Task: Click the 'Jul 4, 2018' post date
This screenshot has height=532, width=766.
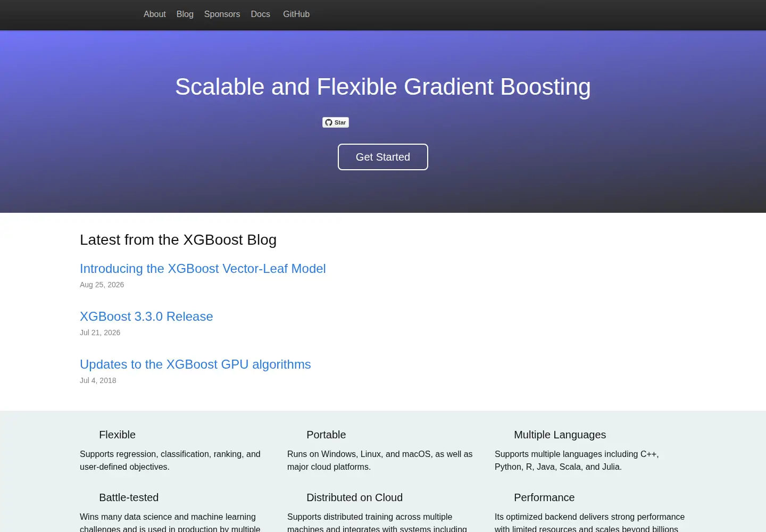Action: [x=98, y=380]
